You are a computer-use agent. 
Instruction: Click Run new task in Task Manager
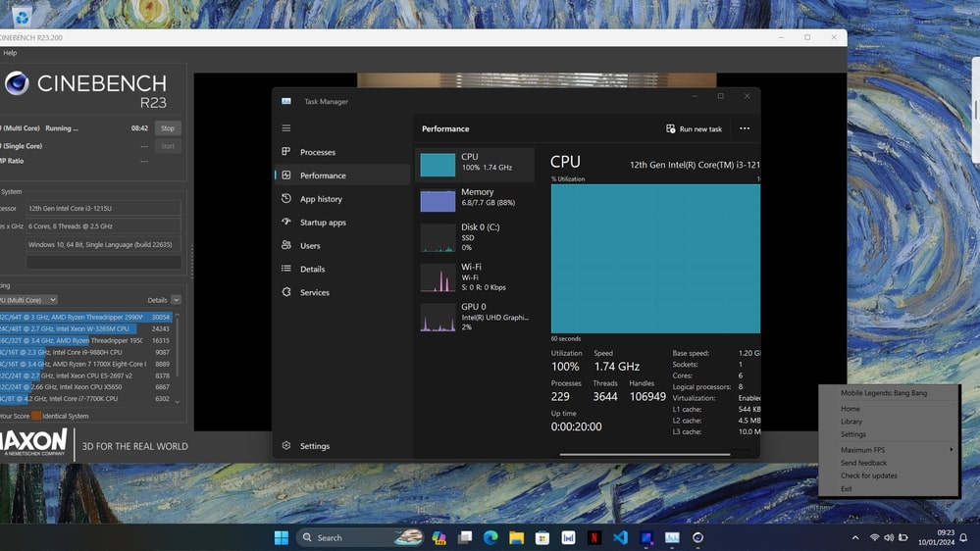(x=694, y=128)
